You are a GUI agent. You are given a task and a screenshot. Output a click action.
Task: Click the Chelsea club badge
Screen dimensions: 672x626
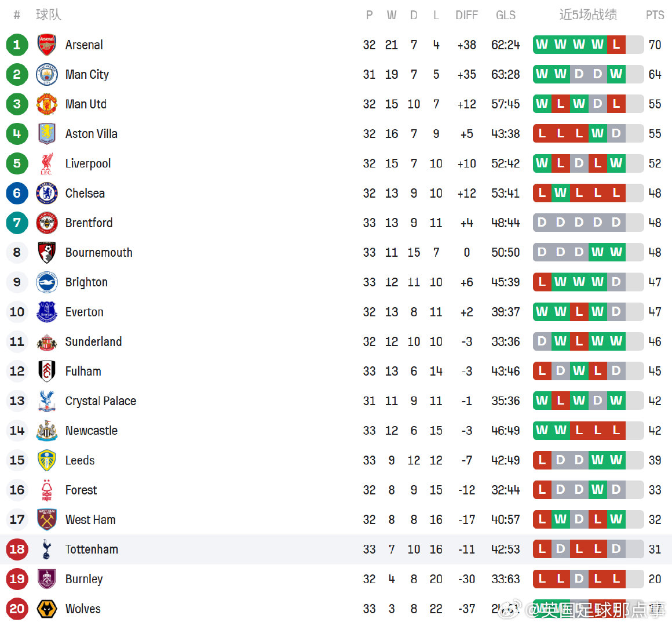click(47, 193)
